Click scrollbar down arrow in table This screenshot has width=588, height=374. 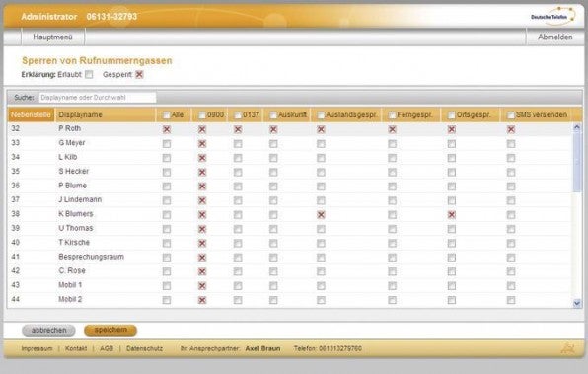[x=577, y=303]
